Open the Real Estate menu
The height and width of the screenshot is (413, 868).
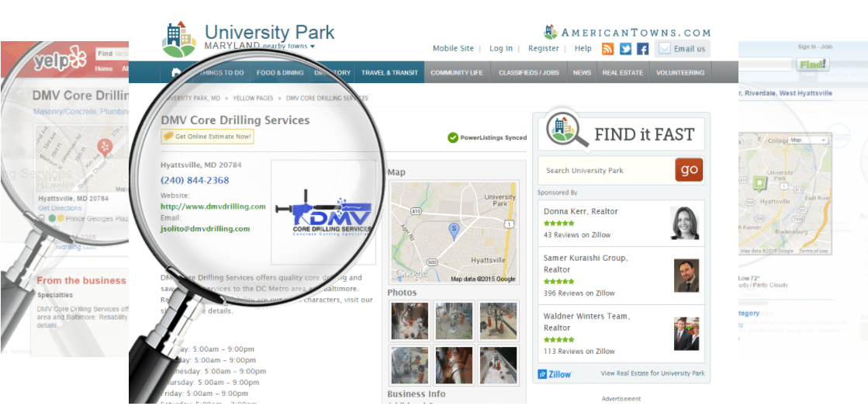(623, 73)
